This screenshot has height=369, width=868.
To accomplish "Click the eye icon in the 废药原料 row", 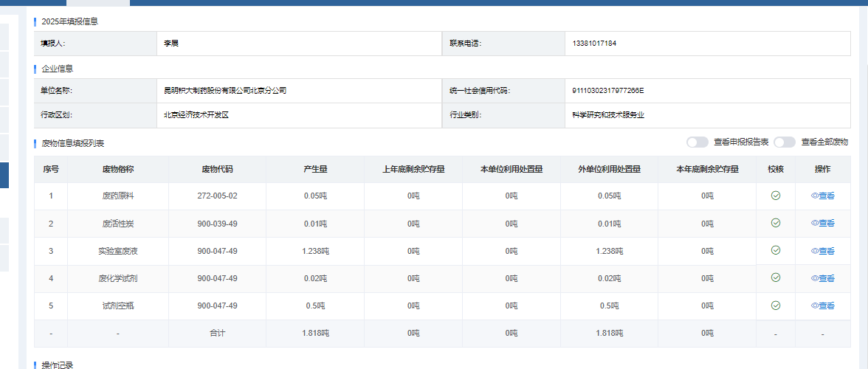I will pos(815,196).
